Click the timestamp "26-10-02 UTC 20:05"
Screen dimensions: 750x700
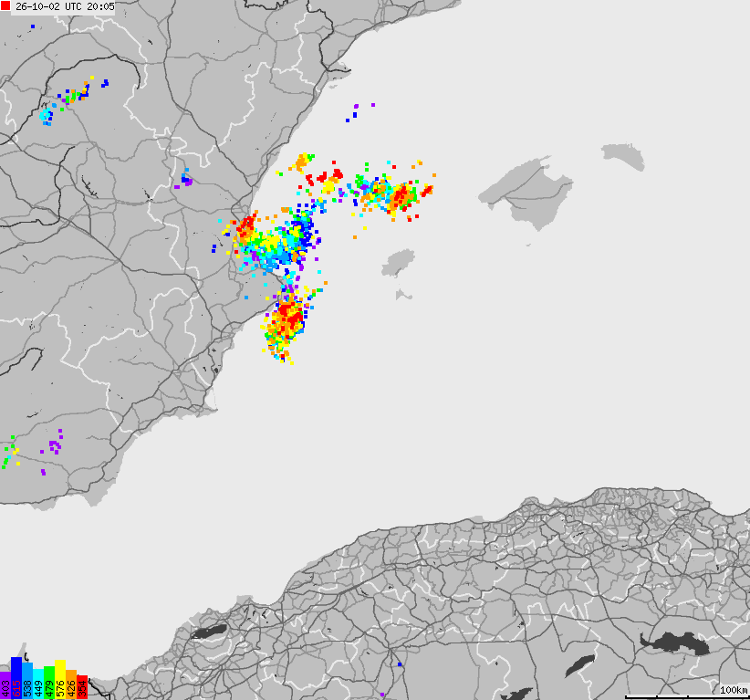(65, 6)
